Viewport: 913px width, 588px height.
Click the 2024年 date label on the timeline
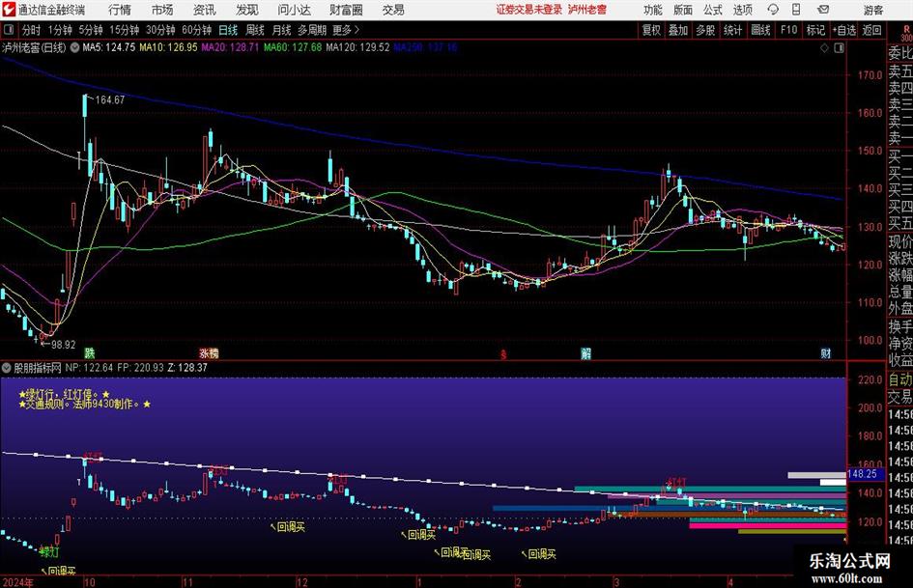point(17,582)
